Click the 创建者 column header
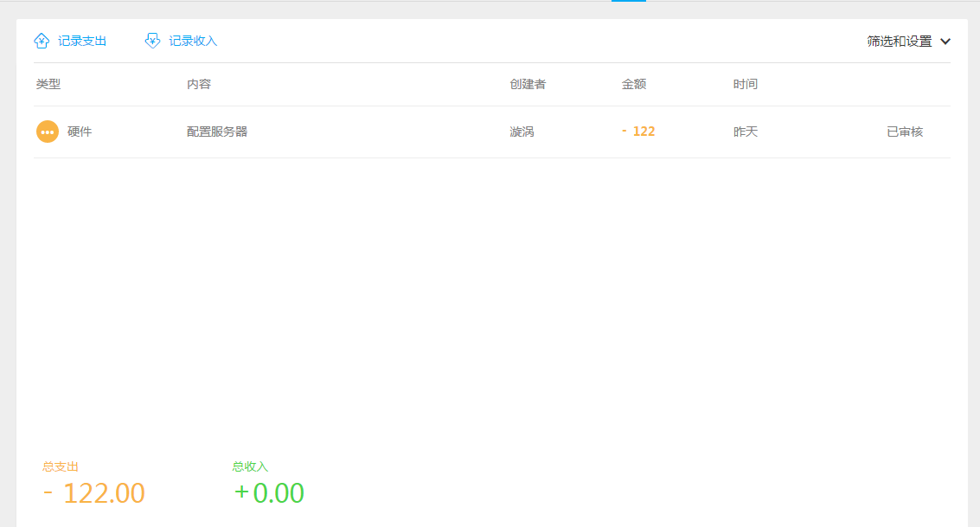This screenshot has height=527, width=980. pyautogui.click(x=528, y=84)
